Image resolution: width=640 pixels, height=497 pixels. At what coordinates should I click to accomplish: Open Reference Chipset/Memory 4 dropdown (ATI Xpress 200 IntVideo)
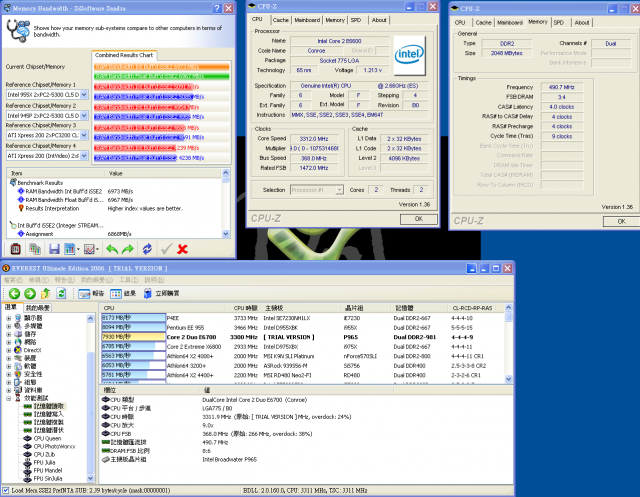point(84,155)
